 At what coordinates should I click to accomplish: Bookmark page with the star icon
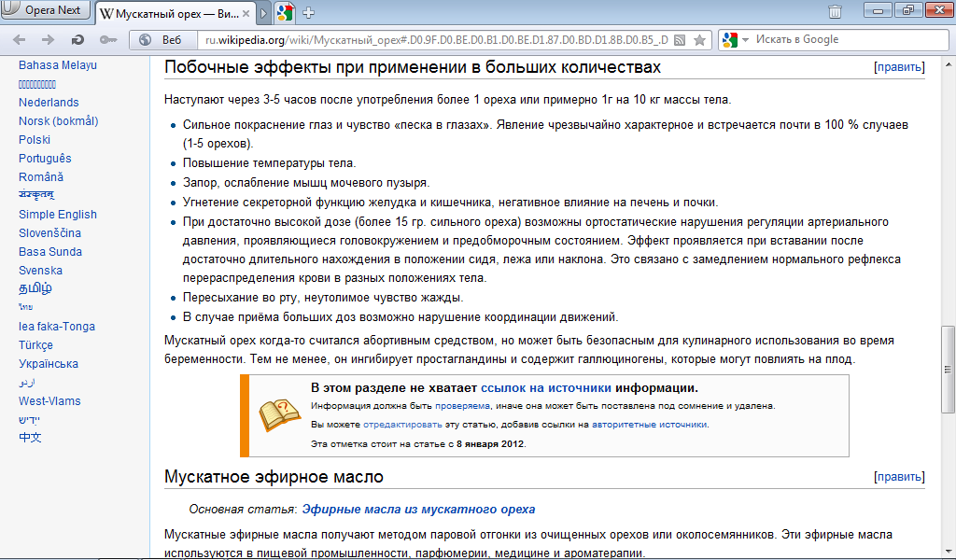click(699, 40)
